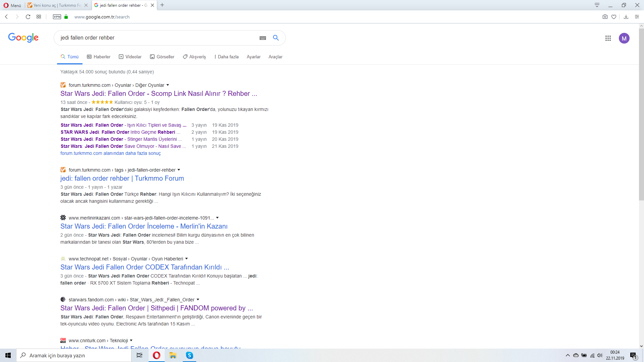Expand dropdown arrow next to jedi-fallen-order-rehber breadcrumb

pos(179,170)
